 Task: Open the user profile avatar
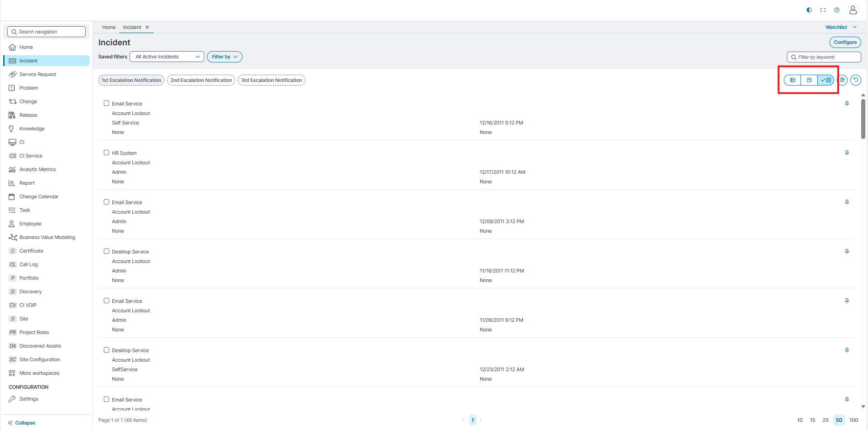click(853, 10)
